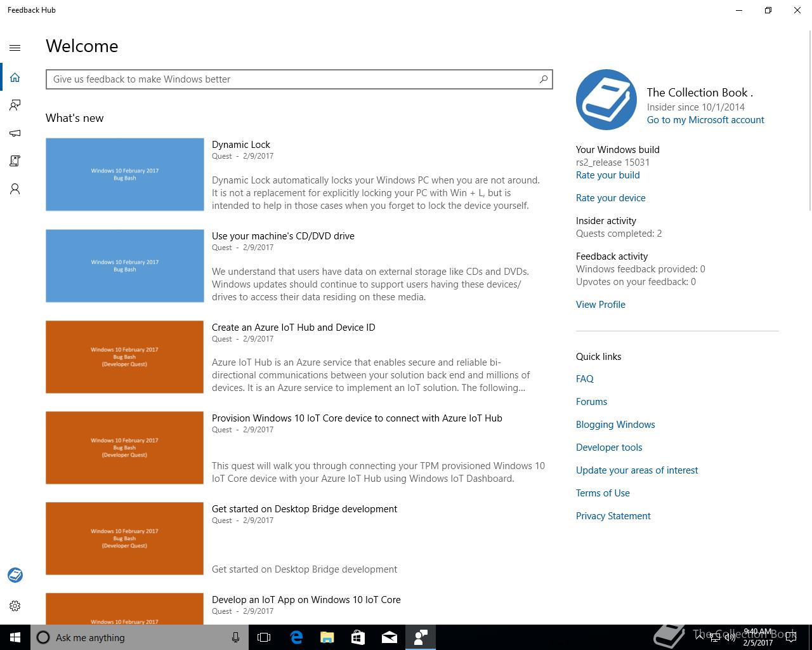812x650 pixels.
Task: Open Feedback section in sidebar
Action: 15,105
